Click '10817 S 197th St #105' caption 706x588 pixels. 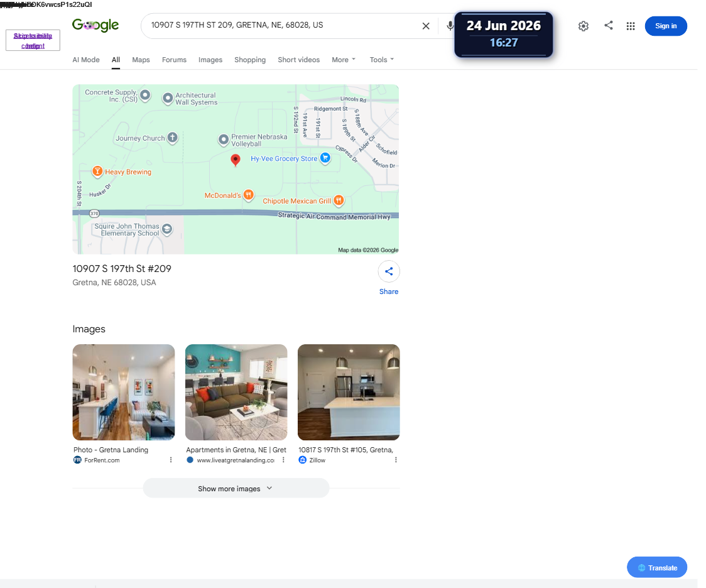[x=346, y=450]
